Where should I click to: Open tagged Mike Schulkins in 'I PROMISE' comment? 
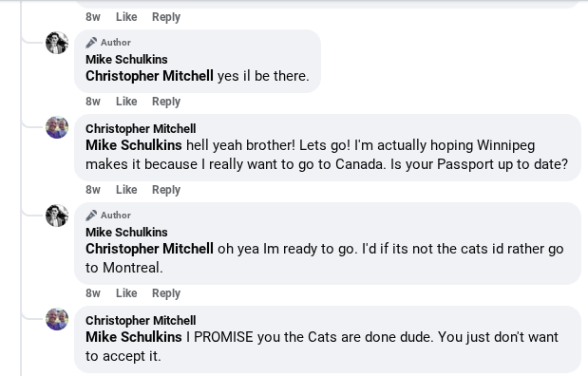(134, 337)
